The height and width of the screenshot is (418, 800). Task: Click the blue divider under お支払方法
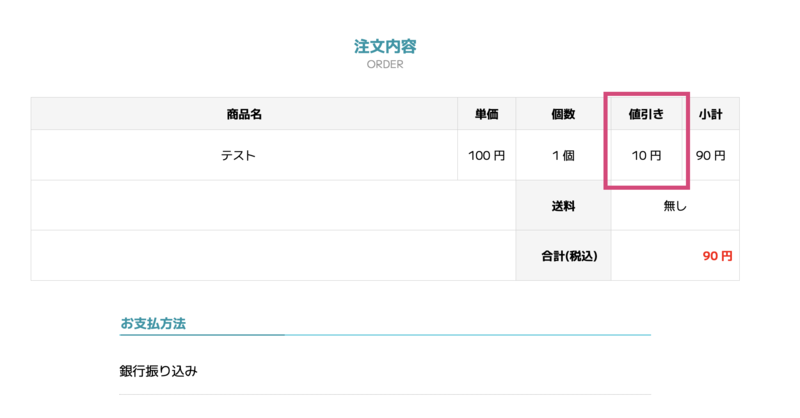coord(385,335)
